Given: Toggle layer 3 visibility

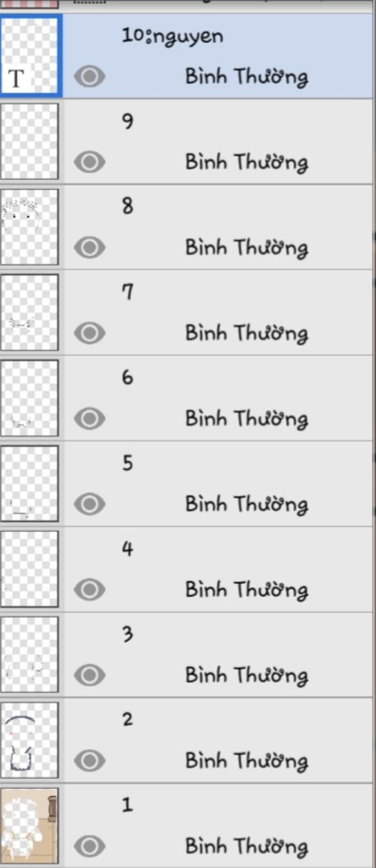Looking at the screenshot, I should click(90, 674).
